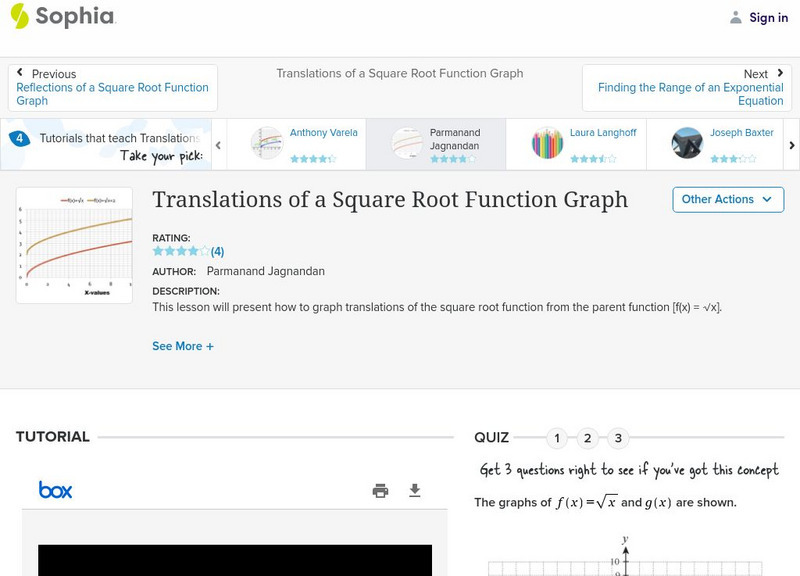Viewport: 800px width, 576px height.
Task: Click the Box logo in tutorial viewer
Action: (56, 490)
